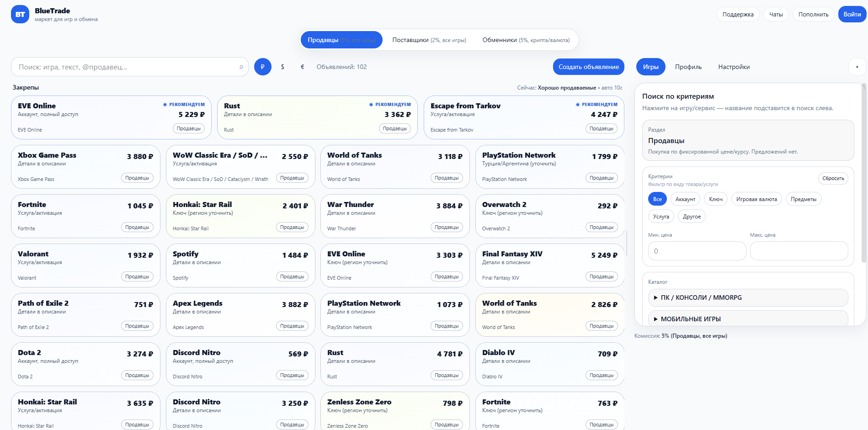The width and height of the screenshot is (868, 430).
Task: Open the pinned Escape from Tarkov listing
Action: 524,117
